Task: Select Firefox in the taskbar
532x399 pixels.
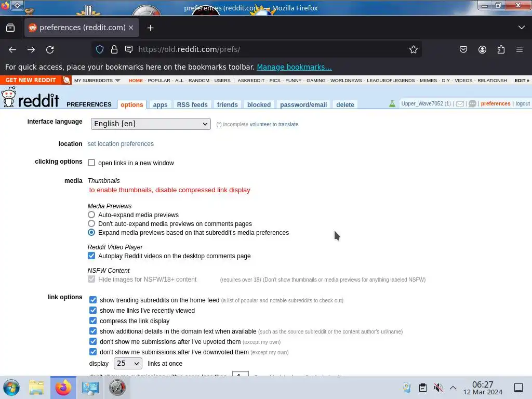Action: pos(63,388)
